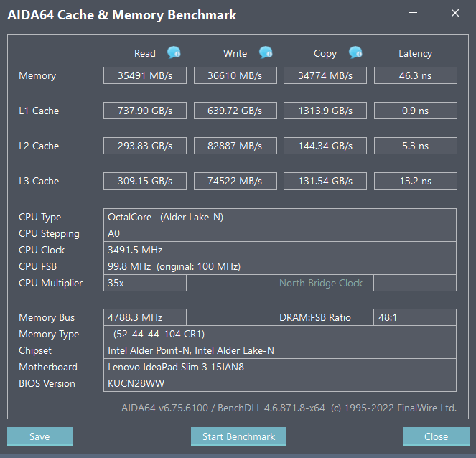This screenshot has height=458, width=476.
Task: Select the L1 Cache Latency value 0.9 ns
Action: (416, 111)
